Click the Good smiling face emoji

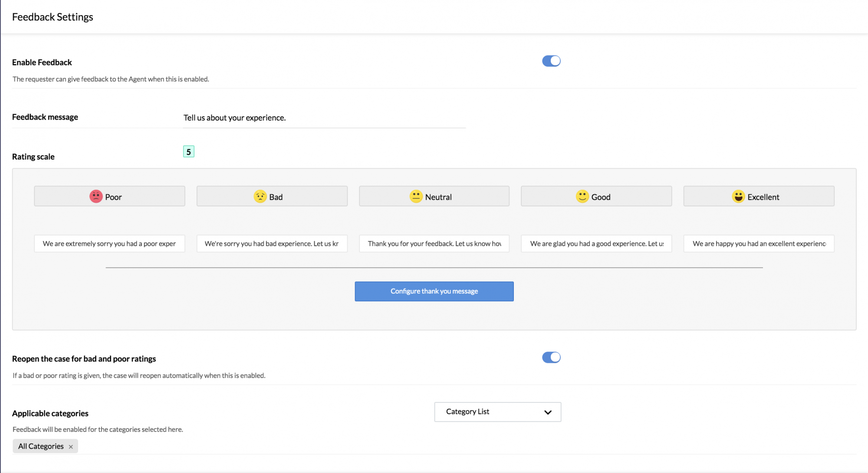pyautogui.click(x=582, y=196)
